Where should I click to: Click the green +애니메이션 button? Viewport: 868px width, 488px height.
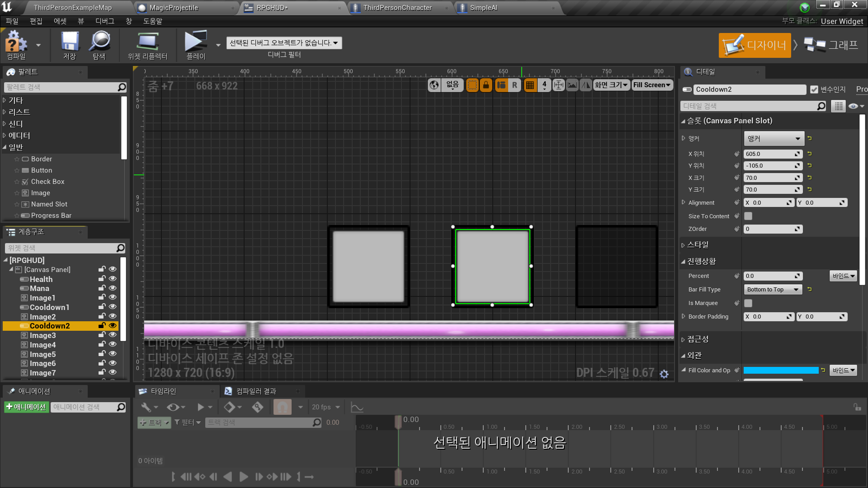[x=26, y=407]
